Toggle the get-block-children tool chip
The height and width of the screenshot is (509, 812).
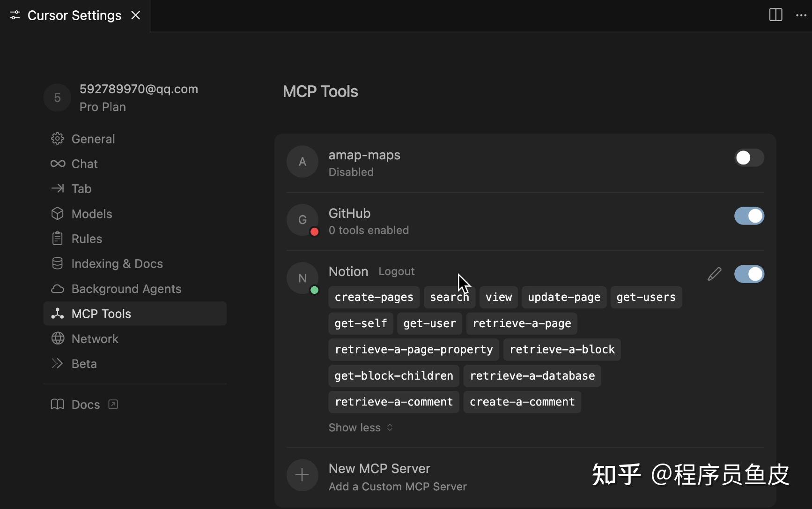tap(394, 376)
